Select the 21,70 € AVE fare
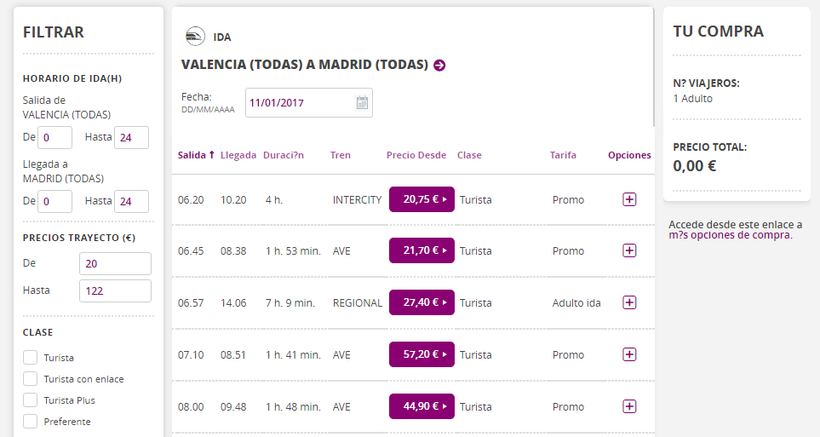 [x=421, y=250]
